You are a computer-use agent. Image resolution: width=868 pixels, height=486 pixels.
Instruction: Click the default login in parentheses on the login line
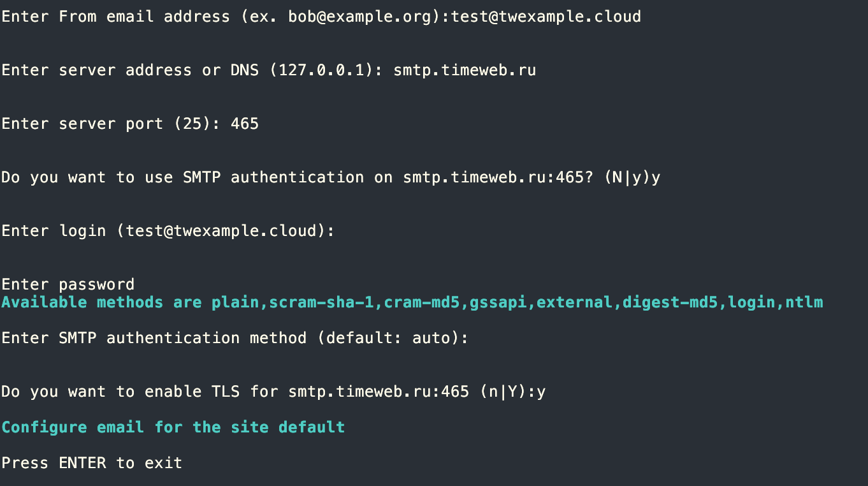(226, 231)
